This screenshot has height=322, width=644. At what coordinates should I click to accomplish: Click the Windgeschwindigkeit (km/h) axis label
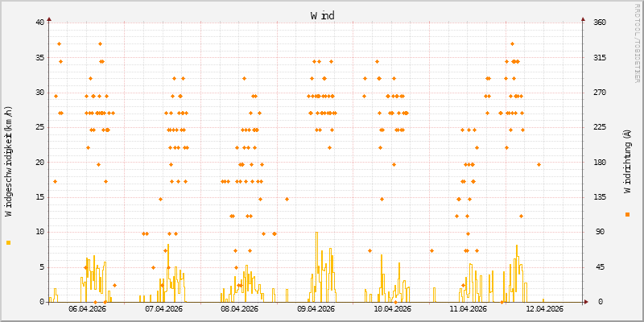(x=9, y=161)
